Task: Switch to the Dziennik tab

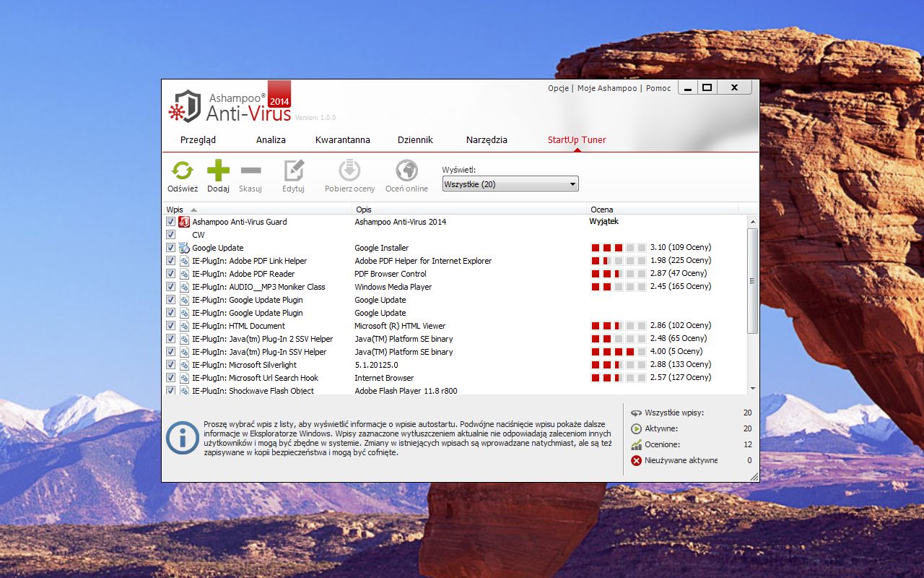Action: 415,140
